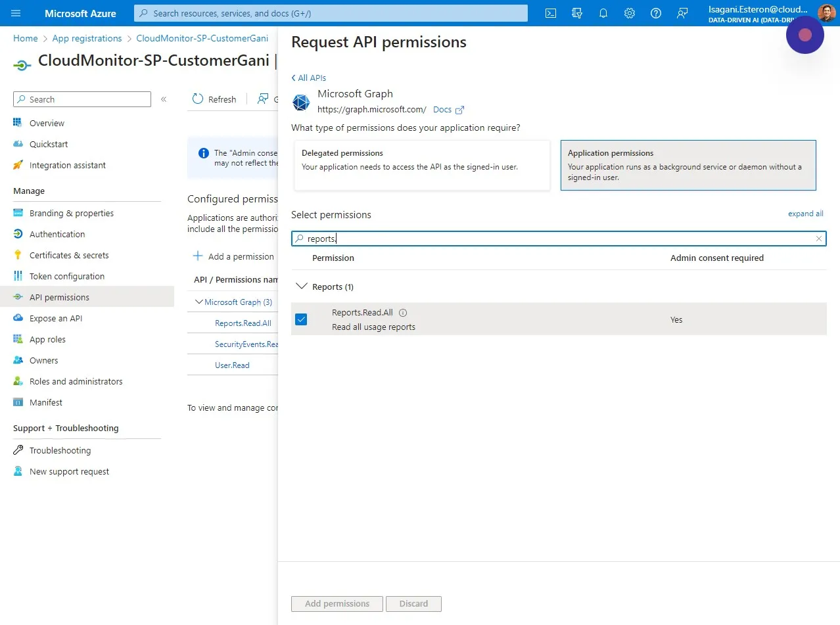Image resolution: width=840 pixels, height=625 pixels.
Task: Collapse the Reports (1) permission group
Action: 302,287
